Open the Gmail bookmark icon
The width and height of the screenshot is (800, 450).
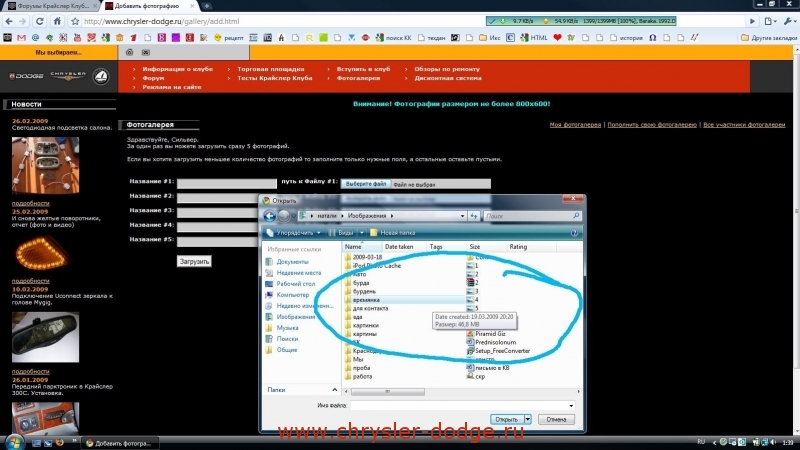click(21, 38)
